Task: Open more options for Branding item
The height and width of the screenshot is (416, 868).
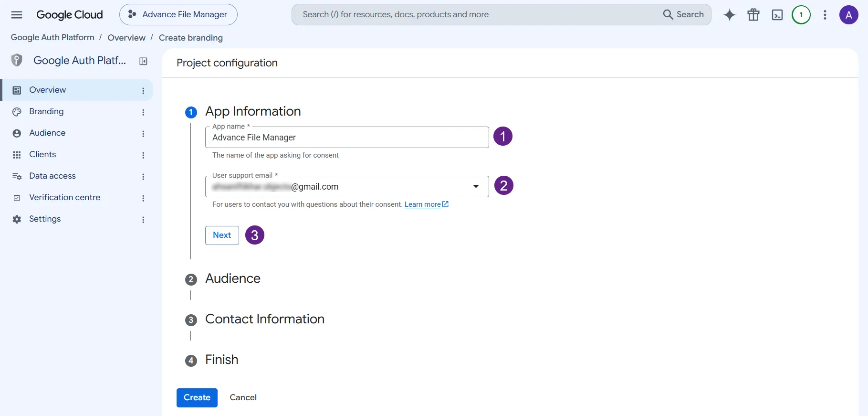Action: (x=143, y=112)
